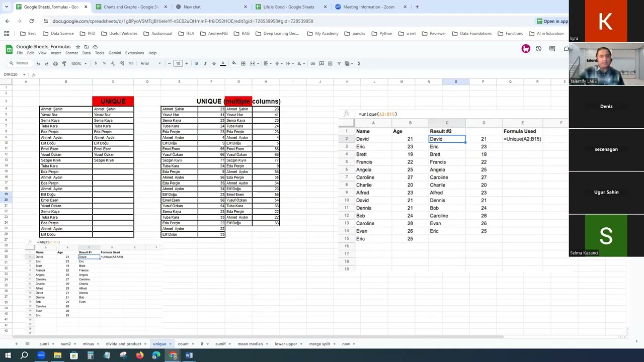Click the Increase decimal places icon
This screenshot has height=362, width=644.
[122, 63]
